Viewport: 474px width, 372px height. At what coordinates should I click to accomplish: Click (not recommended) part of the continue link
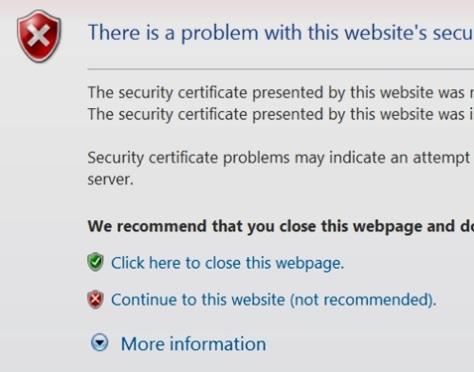pos(363,300)
